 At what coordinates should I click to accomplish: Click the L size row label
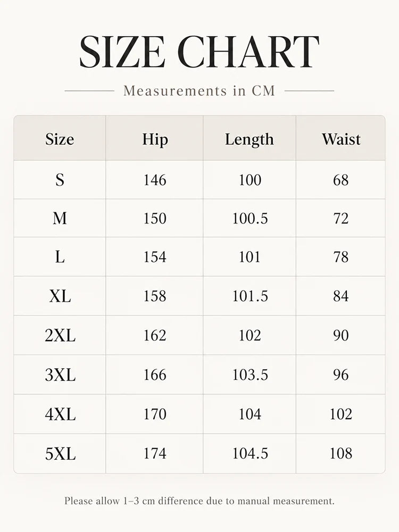(60, 257)
